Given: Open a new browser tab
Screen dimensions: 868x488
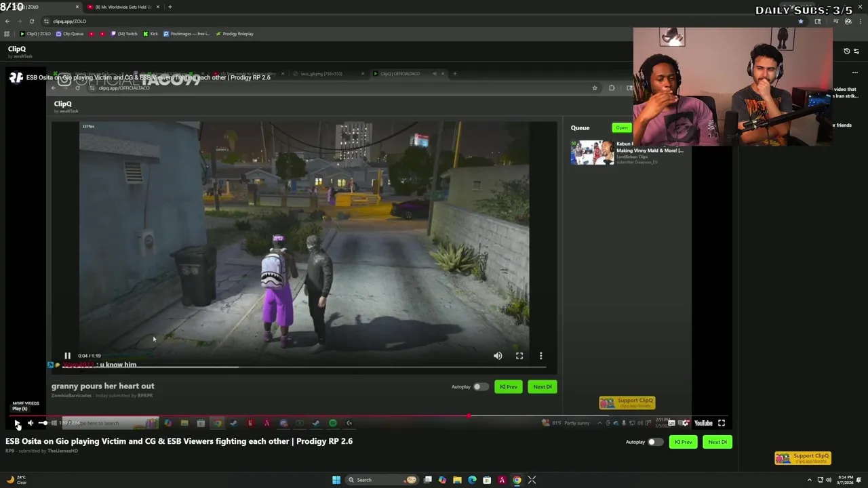Looking at the screenshot, I should 170,7.
